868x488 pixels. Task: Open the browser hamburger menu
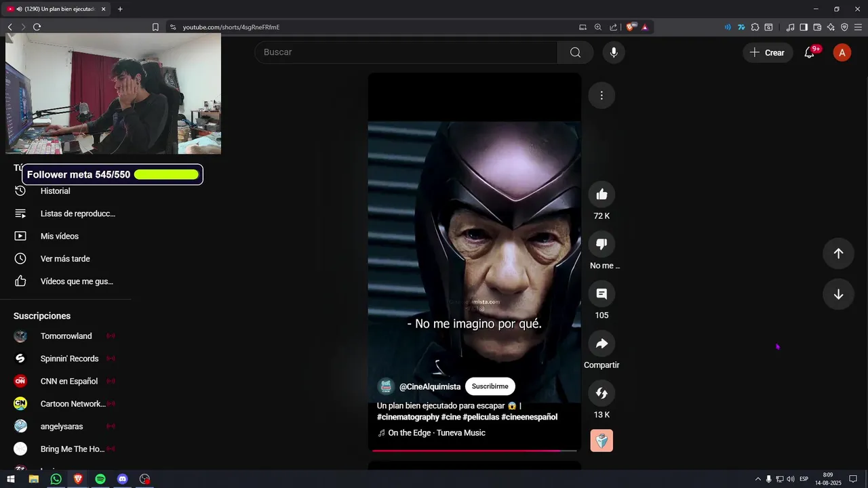(x=858, y=27)
